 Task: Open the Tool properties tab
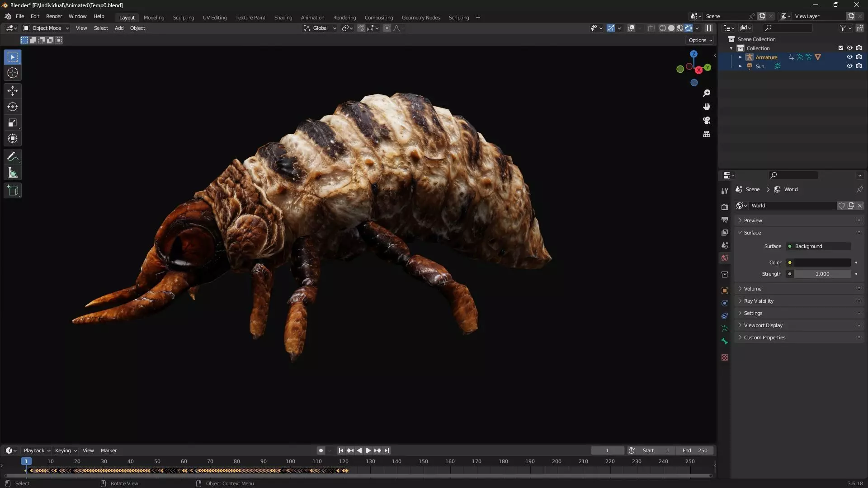[x=725, y=191]
